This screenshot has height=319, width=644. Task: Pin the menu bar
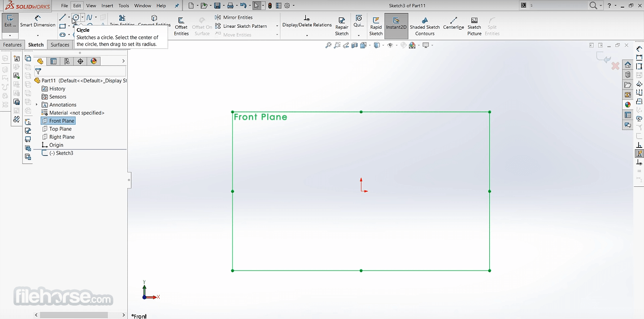pos(177,6)
